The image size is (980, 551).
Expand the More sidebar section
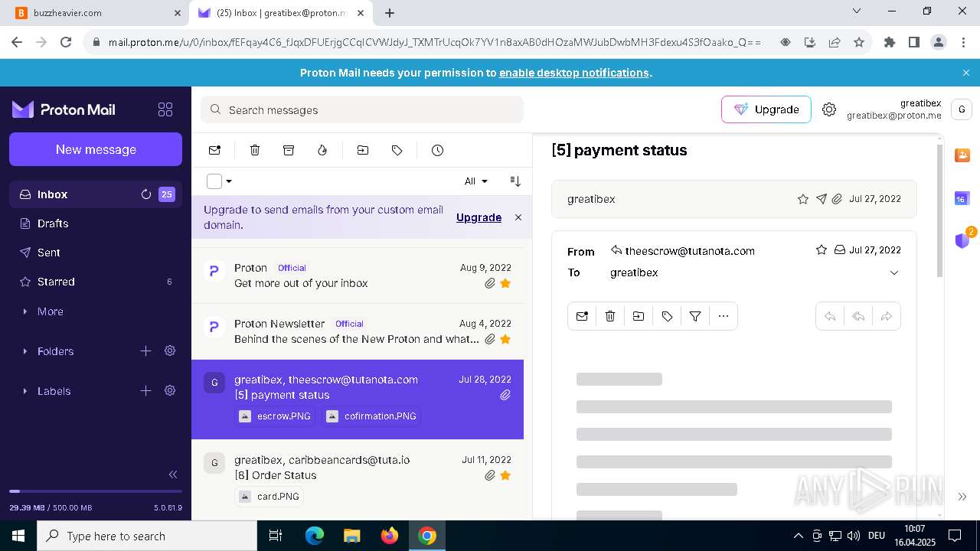[x=25, y=311]
